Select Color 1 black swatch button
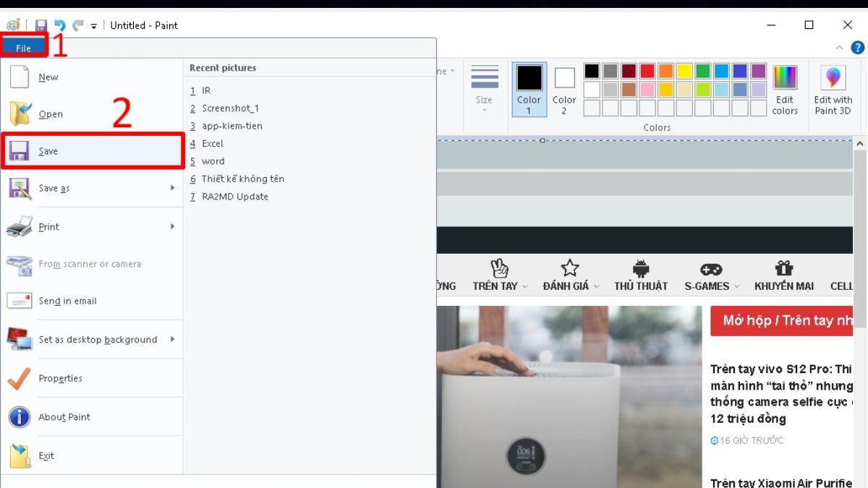Image resolution: width=868 pixels, height=488 pixels. click(x=529, y=89)
